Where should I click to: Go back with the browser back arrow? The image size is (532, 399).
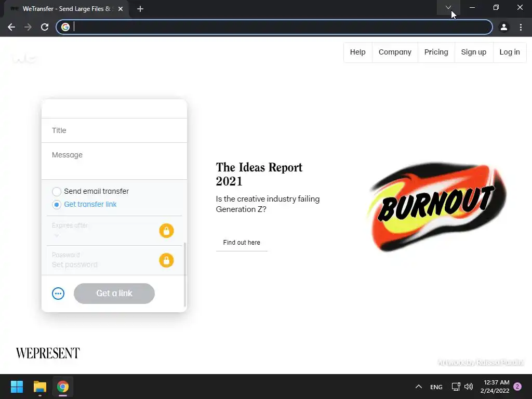pos(11,27)
